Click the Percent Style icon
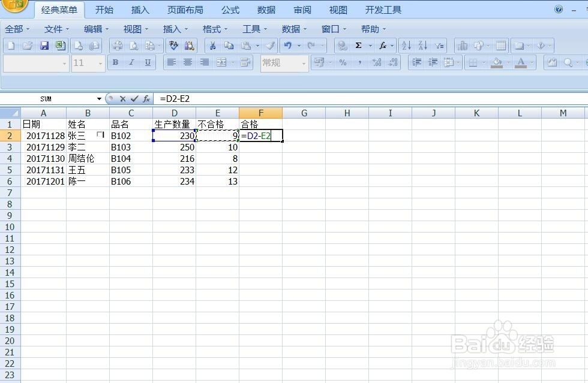 (343, 62)
